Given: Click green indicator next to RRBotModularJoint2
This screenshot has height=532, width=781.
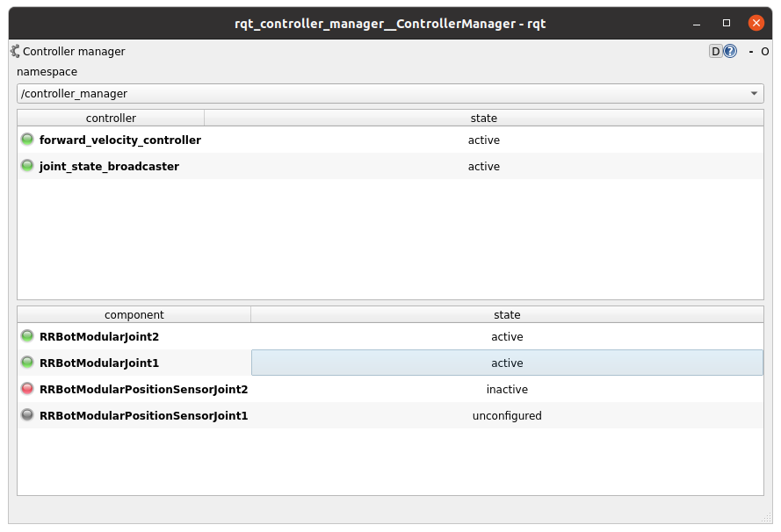Looking at the screenshot, I should (26, 335).
